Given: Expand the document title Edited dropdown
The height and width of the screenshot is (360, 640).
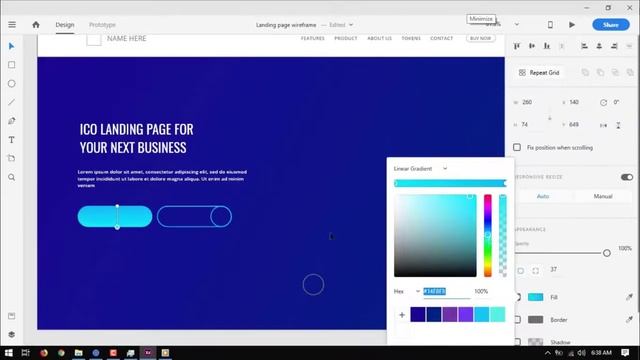Looking at the screenshot, I should click(351, 25).
